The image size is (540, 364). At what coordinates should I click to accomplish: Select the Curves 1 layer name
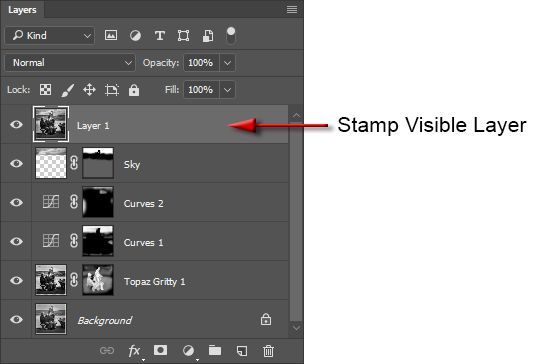[143, 242]
